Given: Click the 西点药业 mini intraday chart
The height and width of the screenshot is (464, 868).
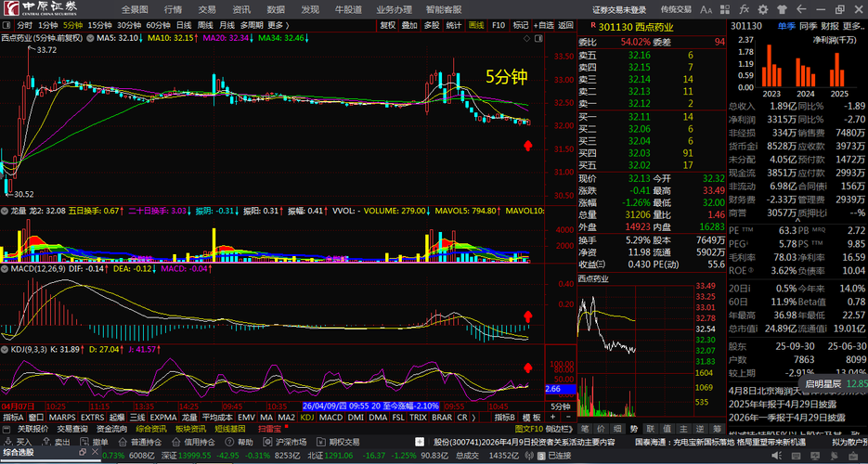Looking at the screenshot, I should pyautogui.click(x=634, y=350).
